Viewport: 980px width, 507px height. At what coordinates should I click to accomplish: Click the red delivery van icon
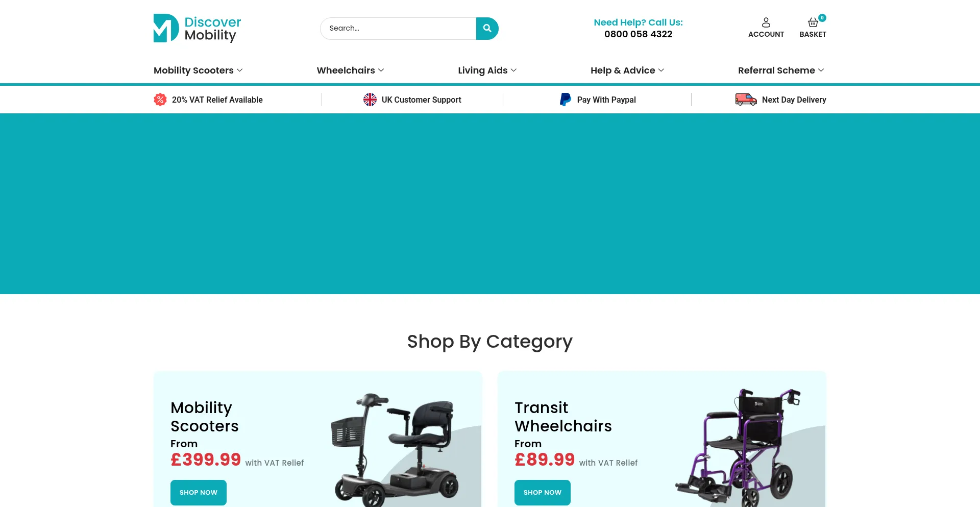(746, 100)
